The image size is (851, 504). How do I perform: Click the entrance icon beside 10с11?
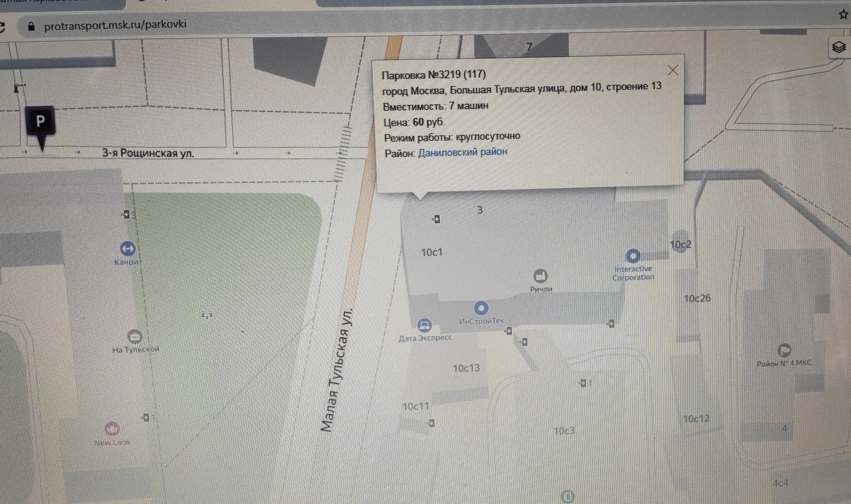431,423
